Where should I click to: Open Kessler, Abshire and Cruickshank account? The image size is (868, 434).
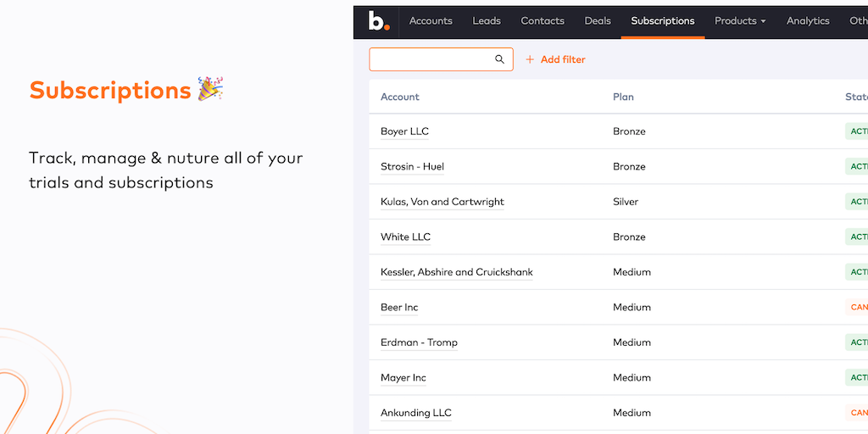[456, 272]
